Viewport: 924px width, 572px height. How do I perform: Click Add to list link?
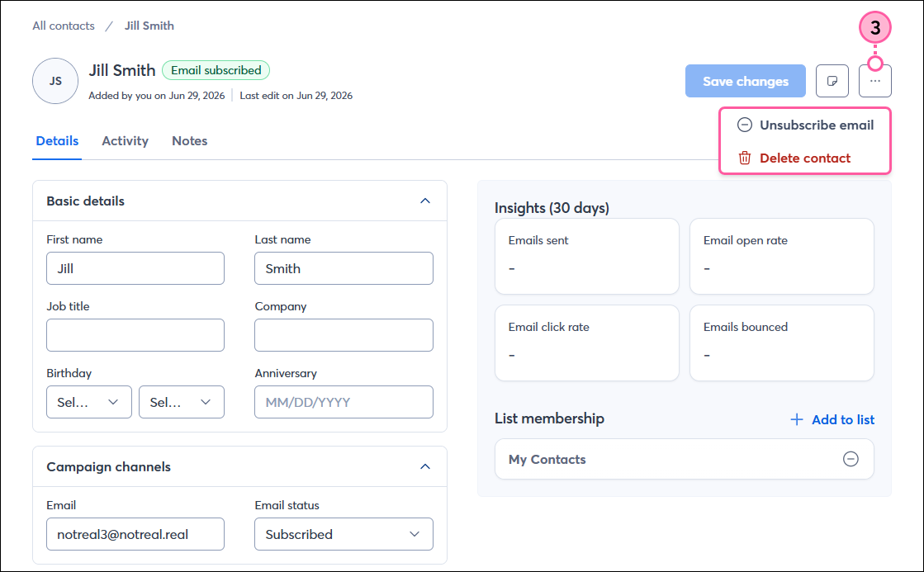[x=832, y=419]
